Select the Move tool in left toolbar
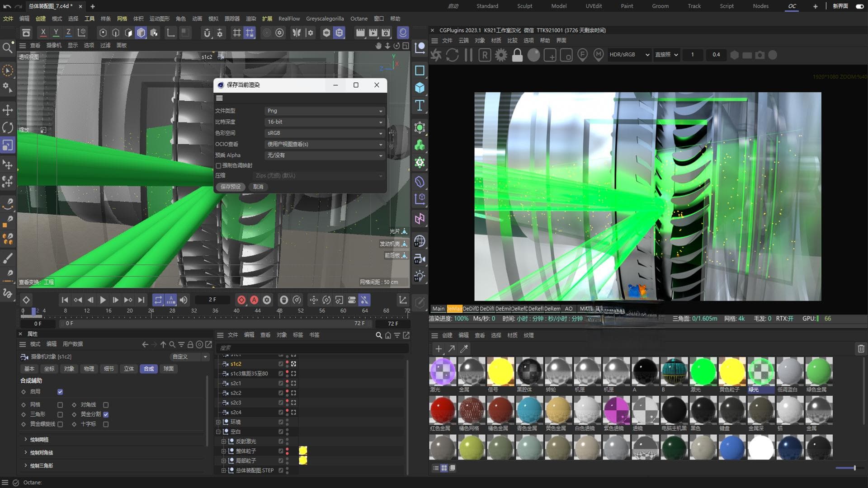The height and width of the screenshot is (488, 868). 8,110
